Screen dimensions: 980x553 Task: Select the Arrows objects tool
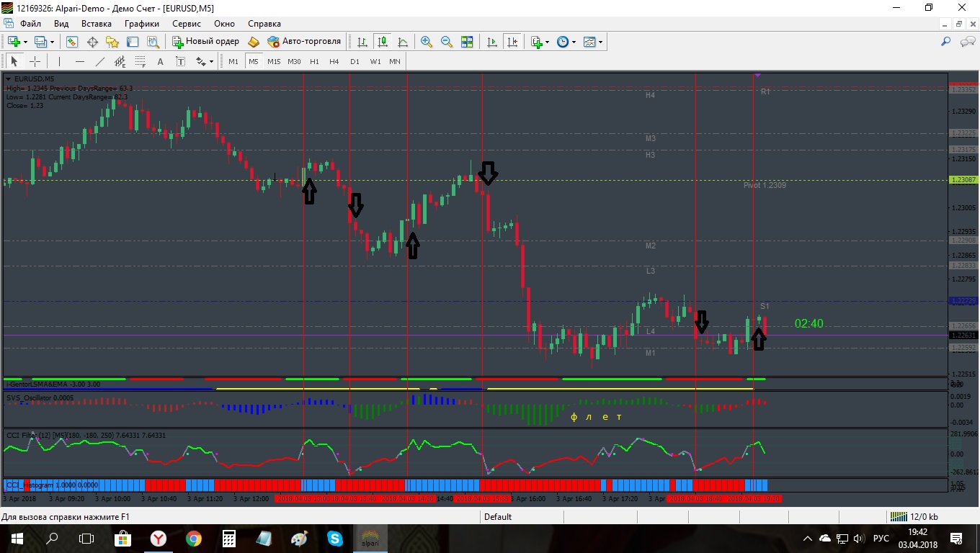201,61
